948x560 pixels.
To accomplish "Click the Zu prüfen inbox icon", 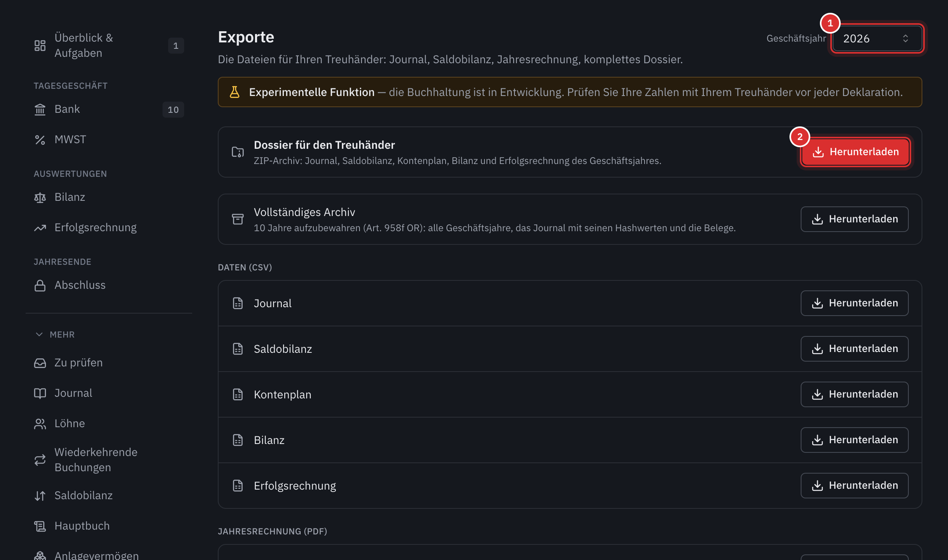I will [40, 363].
